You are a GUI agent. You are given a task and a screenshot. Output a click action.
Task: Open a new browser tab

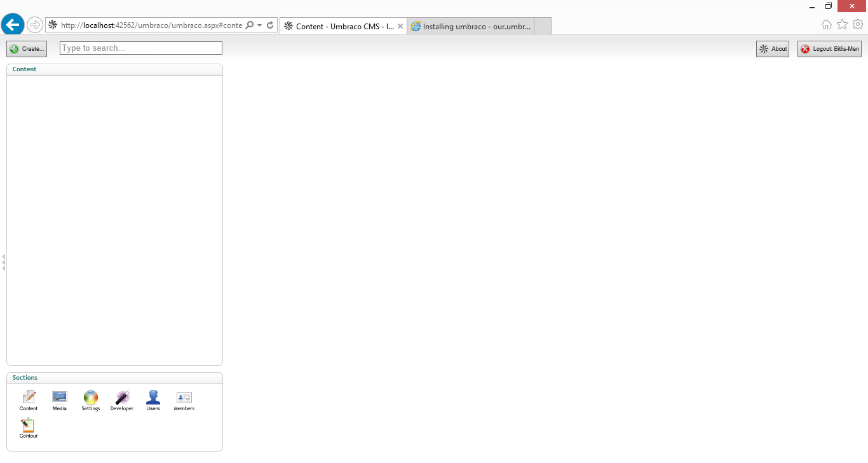pos(543,26)
